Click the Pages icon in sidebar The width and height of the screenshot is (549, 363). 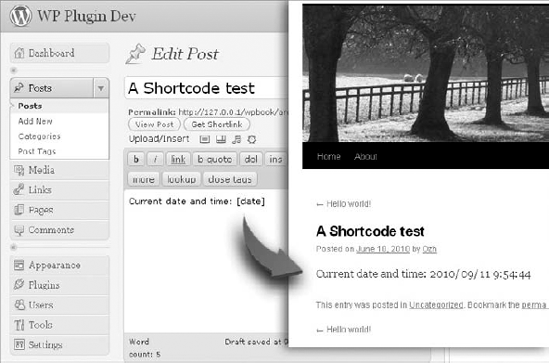19,210
